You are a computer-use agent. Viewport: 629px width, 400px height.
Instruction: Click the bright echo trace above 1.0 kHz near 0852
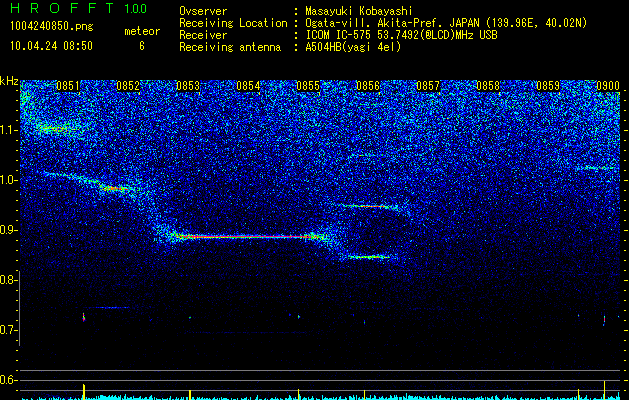point(114,188)
